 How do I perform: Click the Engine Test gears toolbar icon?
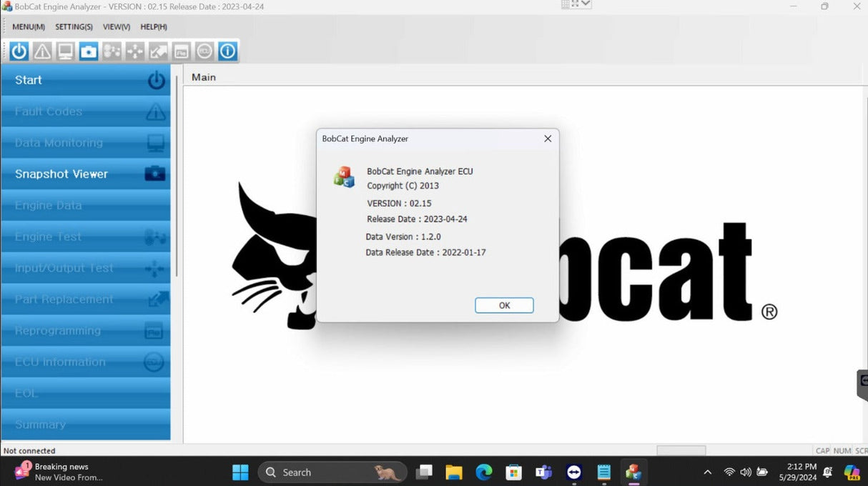pyautogui.click(x=112, y=51)
